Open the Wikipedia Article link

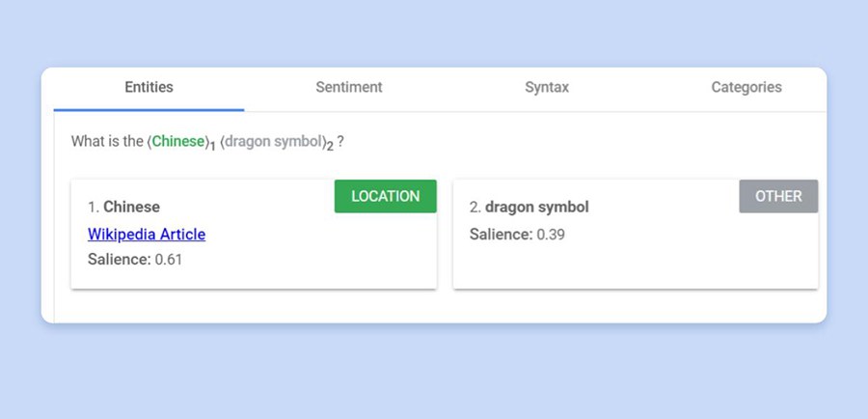click(x=147, y=234)
